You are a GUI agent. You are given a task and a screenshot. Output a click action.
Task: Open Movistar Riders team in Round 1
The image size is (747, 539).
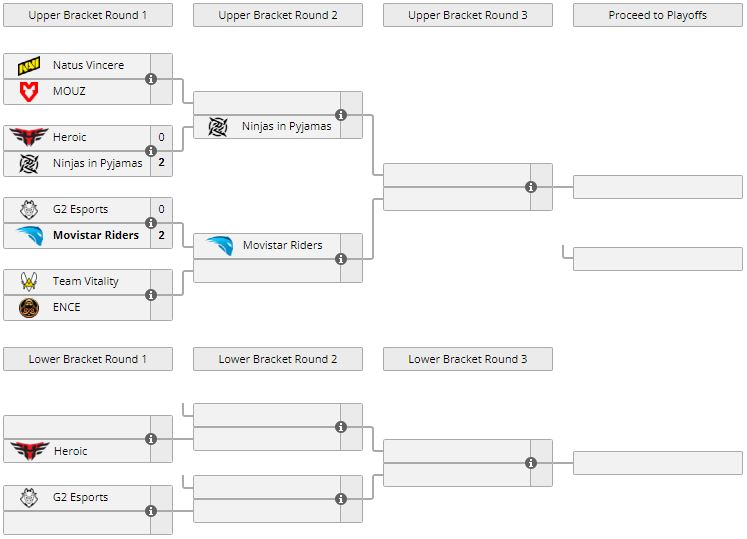pos(96,236)
